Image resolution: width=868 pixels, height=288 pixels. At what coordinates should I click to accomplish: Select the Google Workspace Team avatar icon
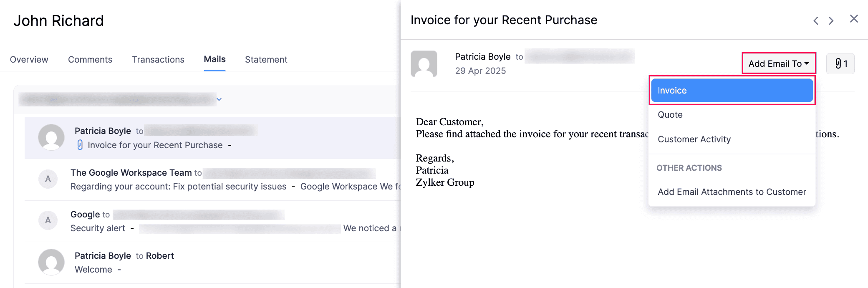tap(48, 179)
